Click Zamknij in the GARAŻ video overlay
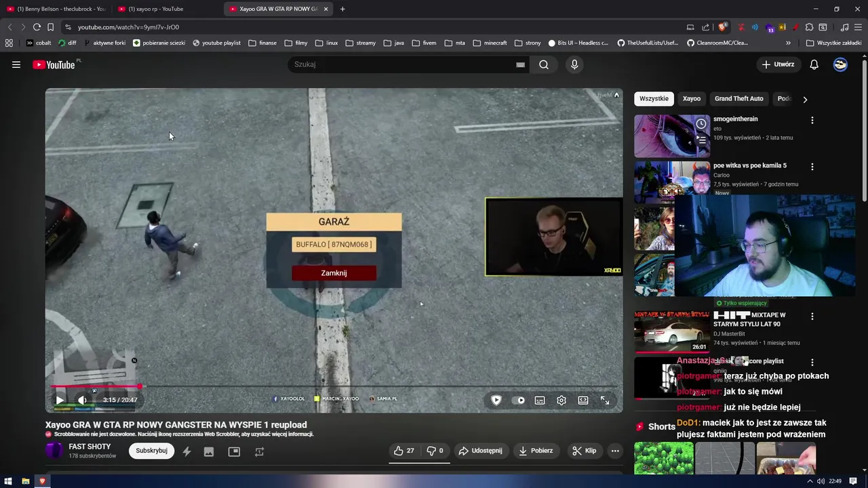Screen dimensions: 868x488 pyautogui.click(x=334, y=273)
